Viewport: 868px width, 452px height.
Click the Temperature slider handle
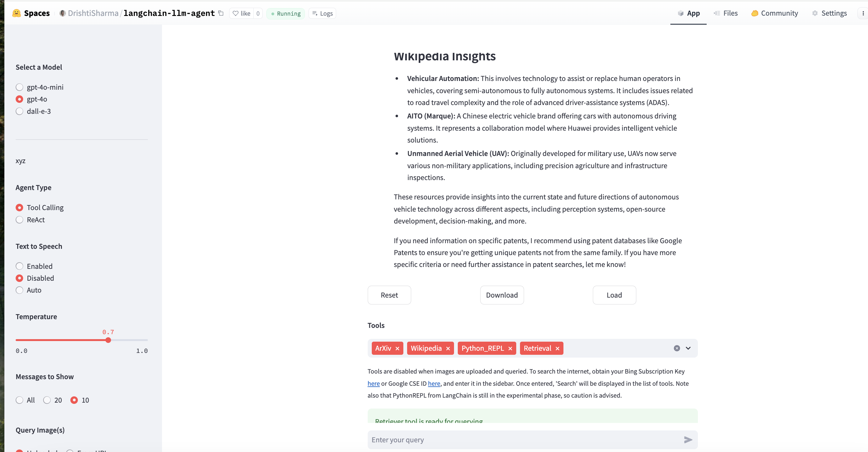coord(108,340)
